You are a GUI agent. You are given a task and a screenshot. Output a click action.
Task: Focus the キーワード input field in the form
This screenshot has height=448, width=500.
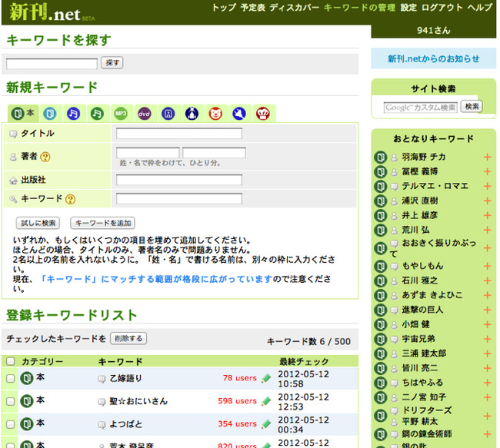coord(179,199)
